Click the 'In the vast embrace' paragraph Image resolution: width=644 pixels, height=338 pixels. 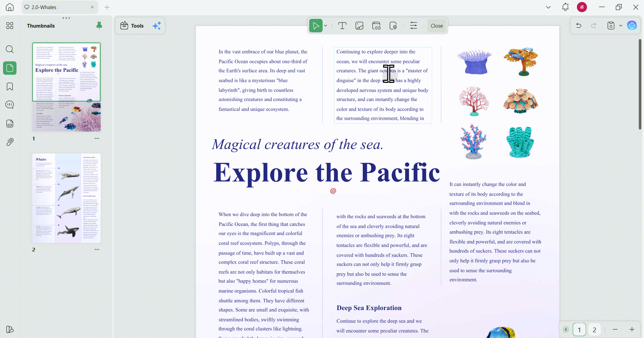tap(263, 80)
